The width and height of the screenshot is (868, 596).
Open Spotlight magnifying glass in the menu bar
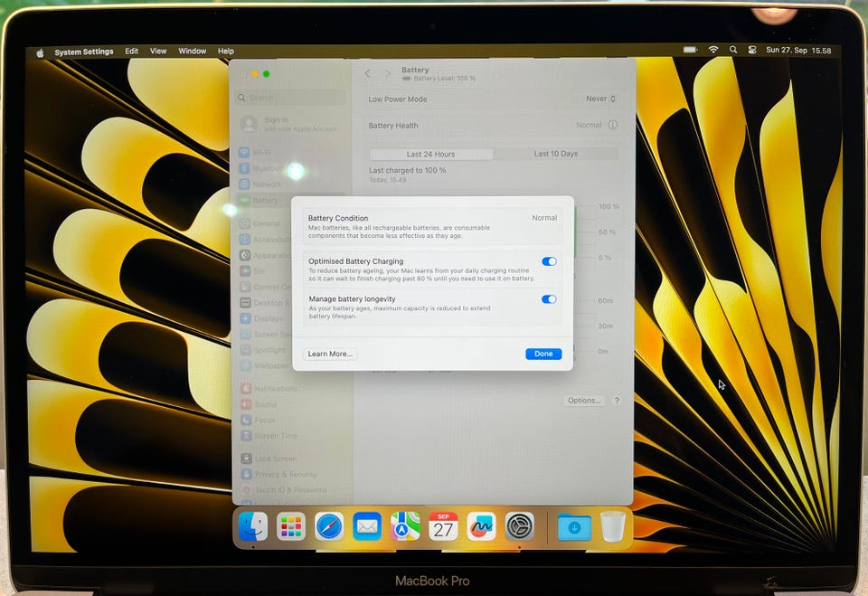point(733,50)
